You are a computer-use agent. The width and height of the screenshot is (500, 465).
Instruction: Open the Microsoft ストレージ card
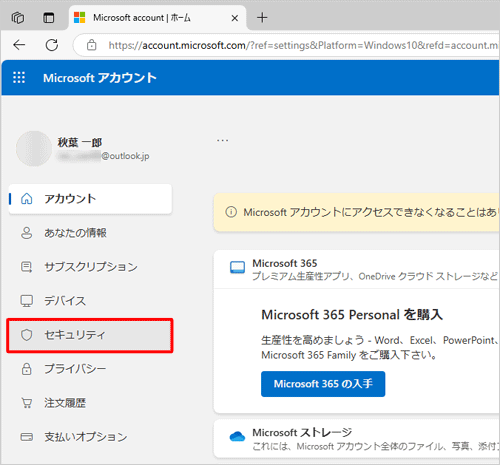pos(357,439)
